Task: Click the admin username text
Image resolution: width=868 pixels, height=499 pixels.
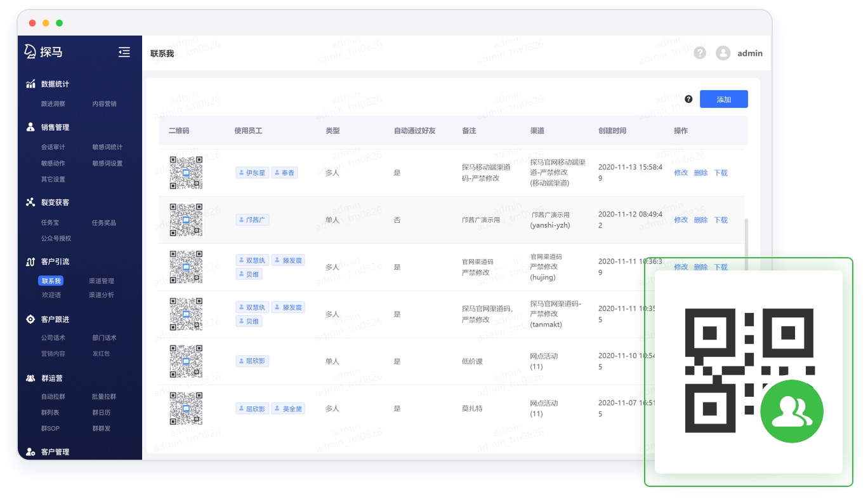Action: (x=750, y=53)
